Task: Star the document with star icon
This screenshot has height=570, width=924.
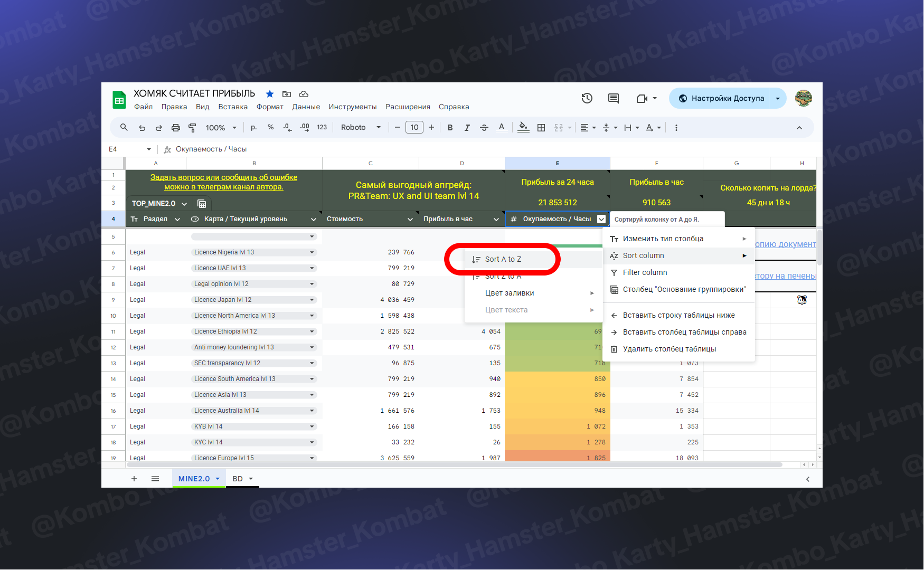Action: coord(270,94)
